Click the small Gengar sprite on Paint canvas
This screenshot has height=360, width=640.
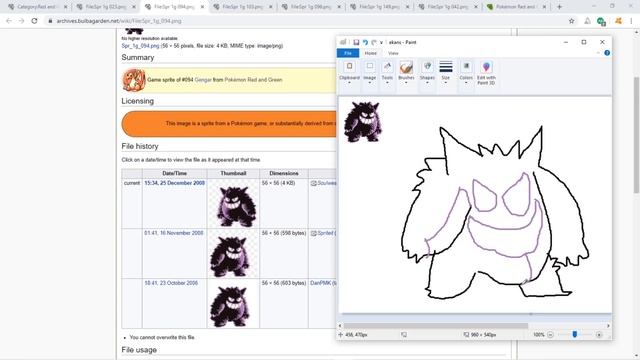(x=362, y=122)
